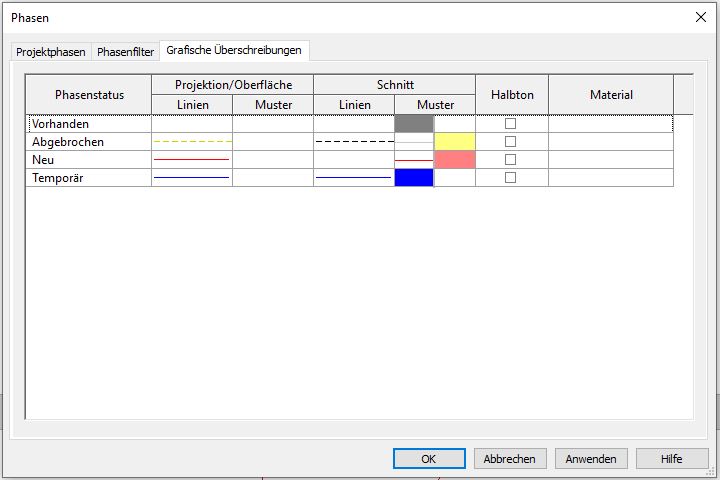
Task: Select the blue Schnitt Muster swatch for Temporär
Action: (x=414, y=178)
